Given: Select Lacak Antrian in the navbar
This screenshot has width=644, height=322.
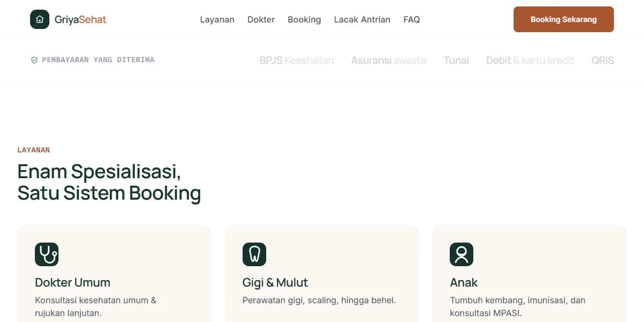Looking at the screenshot, I should (362, 19).
